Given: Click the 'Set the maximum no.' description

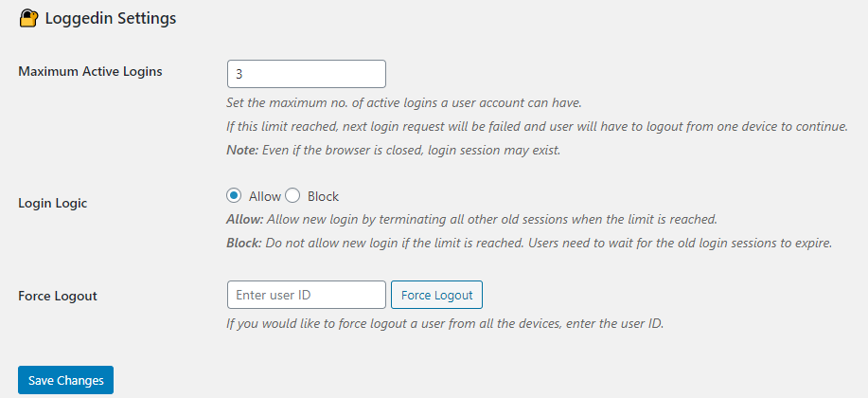Looking at the screenshot, I should tap(404, 103).
